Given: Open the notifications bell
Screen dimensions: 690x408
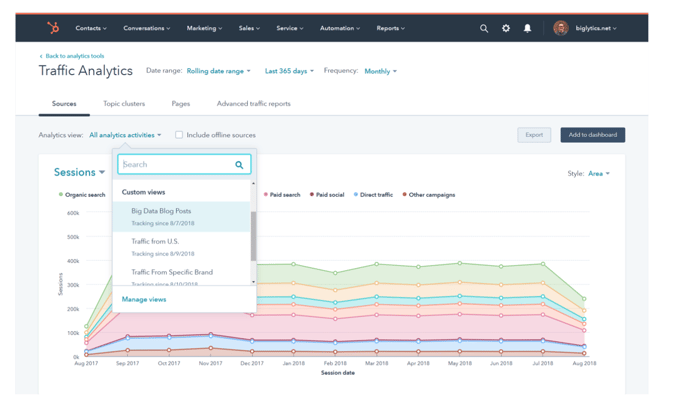Looking at the screenshot, I should click(x=527, y=28).
